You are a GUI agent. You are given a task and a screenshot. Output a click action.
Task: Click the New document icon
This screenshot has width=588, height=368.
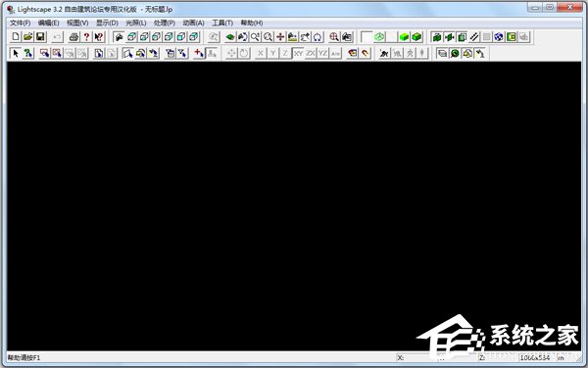pos(16,36)
